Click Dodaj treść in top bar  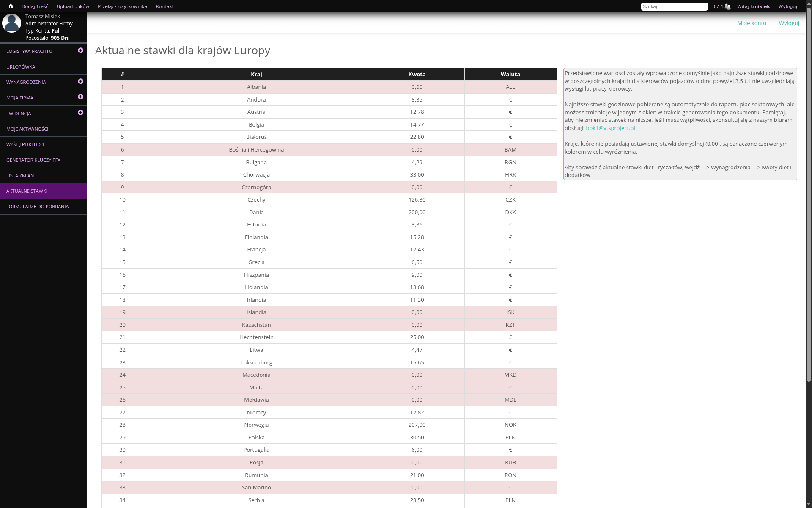pos(35,6)
